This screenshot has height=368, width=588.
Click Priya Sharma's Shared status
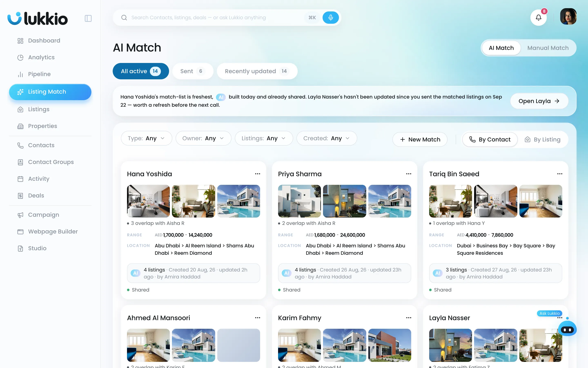[289, 290]
